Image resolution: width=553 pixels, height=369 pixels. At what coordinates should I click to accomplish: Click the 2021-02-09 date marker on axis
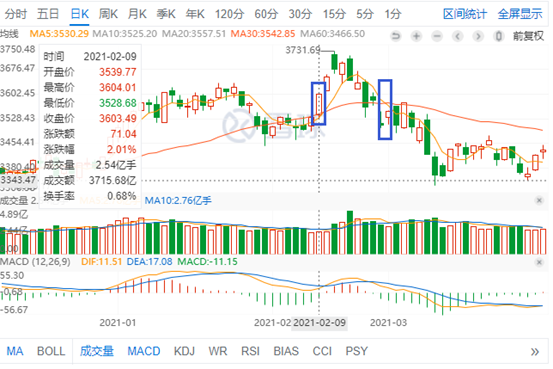point(320,323)
